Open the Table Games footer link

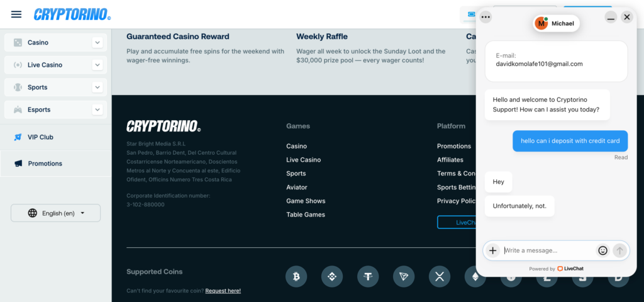coord(306,215)
